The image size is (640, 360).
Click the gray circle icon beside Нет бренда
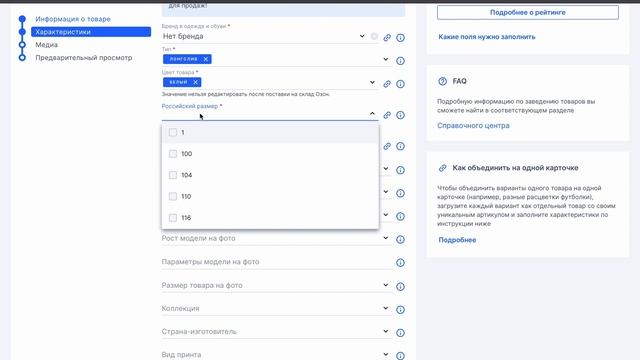point(374,37)
